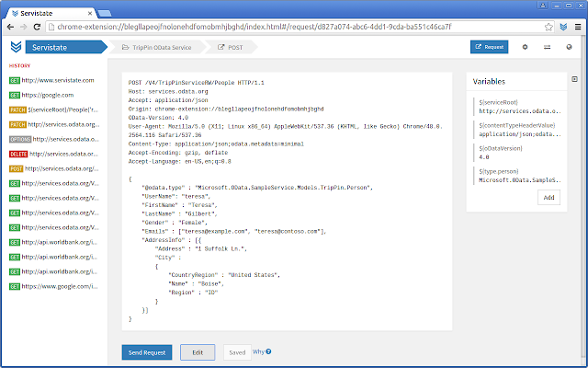Click the Add variable button
The width and height of the screenshot is (588, 368).
[x=548, y=198]
